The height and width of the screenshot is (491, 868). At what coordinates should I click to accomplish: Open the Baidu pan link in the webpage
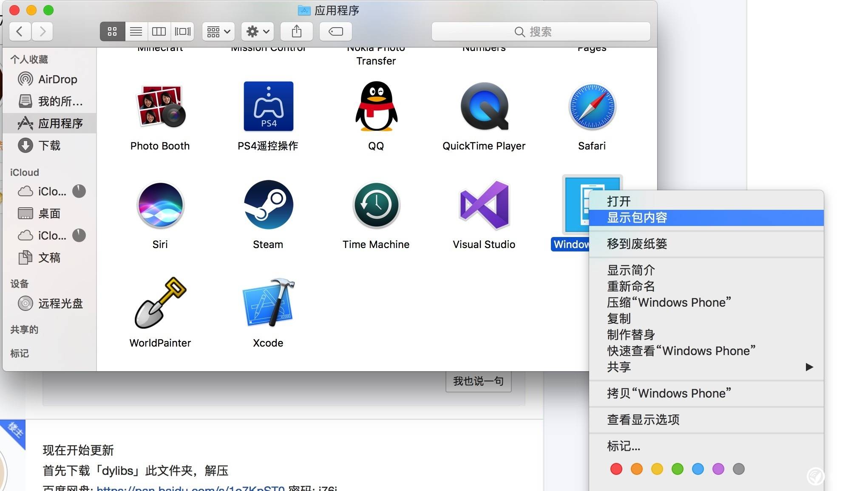pos(190,488)
